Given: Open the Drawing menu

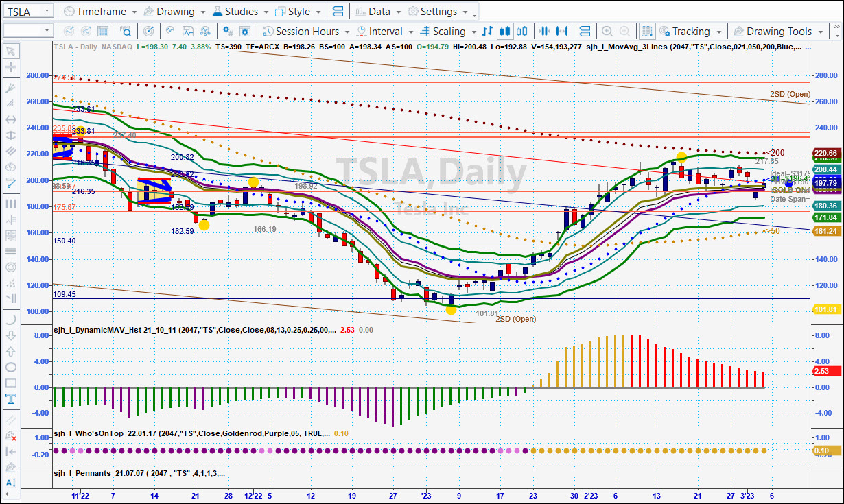Looking at the screenshot, I should (x=175, y=12).
